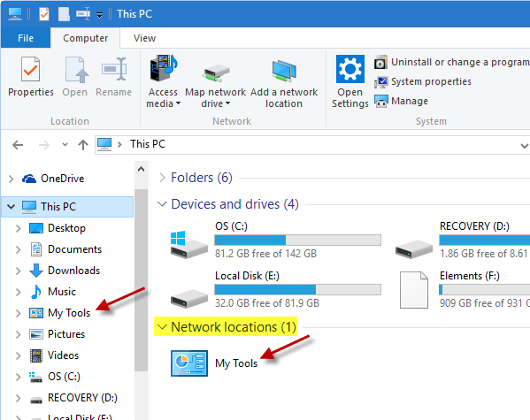This screenshot has height=420, width=530.
Task: Collapse Network locations group
Action: 162,327
